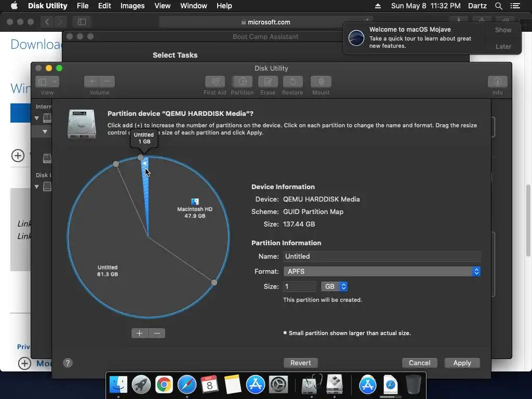Click the upper-left pie resize handle
This screenshot has height=399, width=532.
point(116,164)
